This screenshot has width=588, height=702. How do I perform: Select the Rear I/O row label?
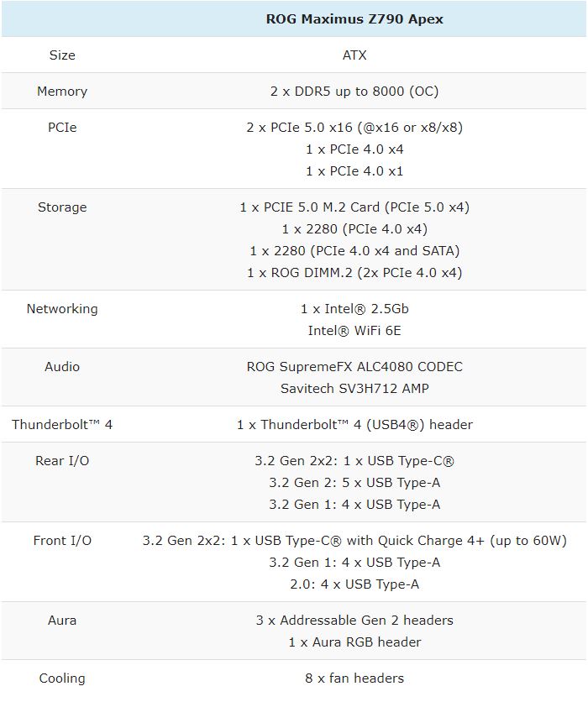tap(62, 461)
